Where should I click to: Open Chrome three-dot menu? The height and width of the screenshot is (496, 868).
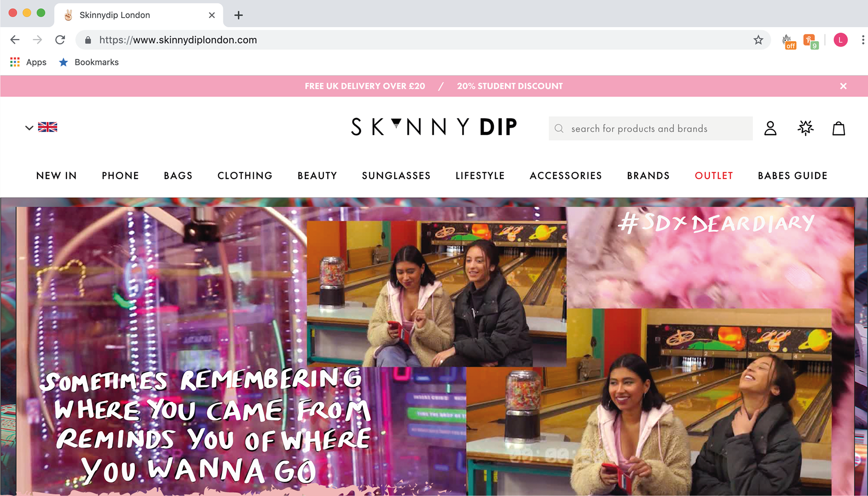(x=863, y=40)
